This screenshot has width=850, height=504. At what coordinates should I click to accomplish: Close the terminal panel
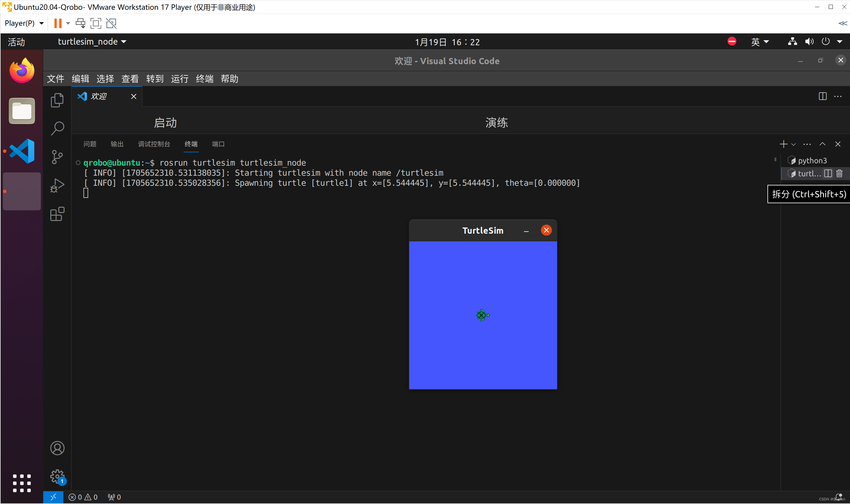click(x=838, y=144)
